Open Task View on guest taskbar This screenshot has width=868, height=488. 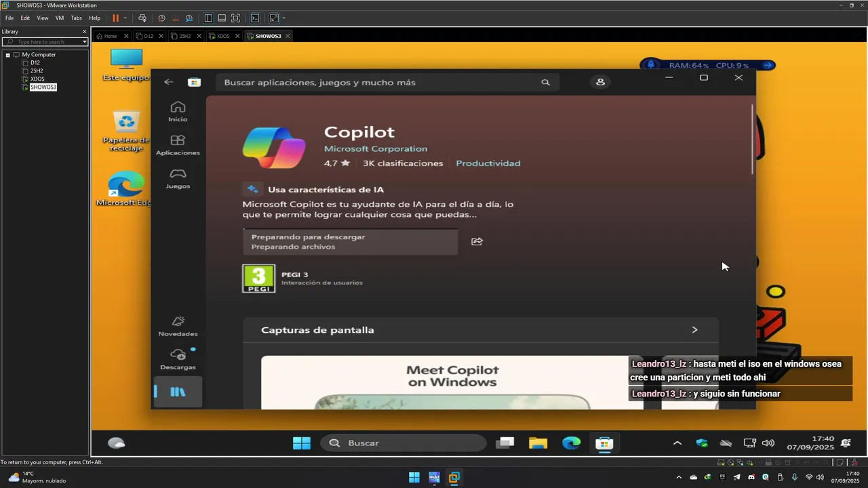click(x=505, y=443)
